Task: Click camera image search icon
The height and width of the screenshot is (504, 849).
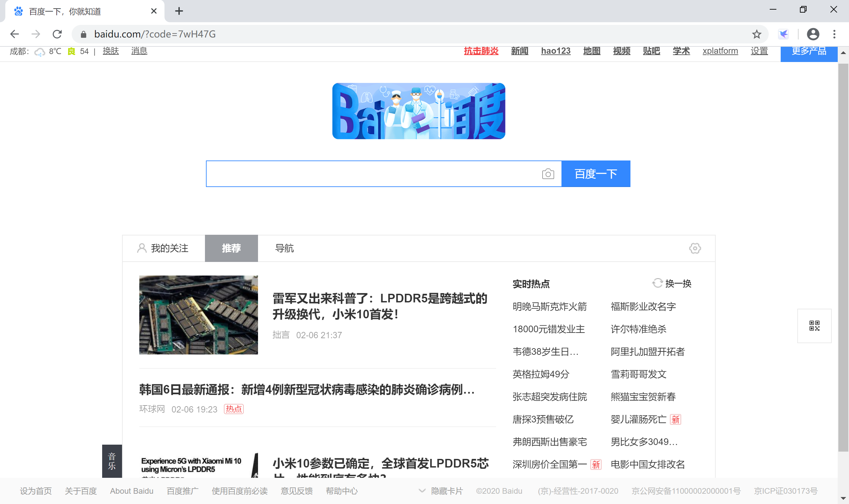Action: click(548, 174)
